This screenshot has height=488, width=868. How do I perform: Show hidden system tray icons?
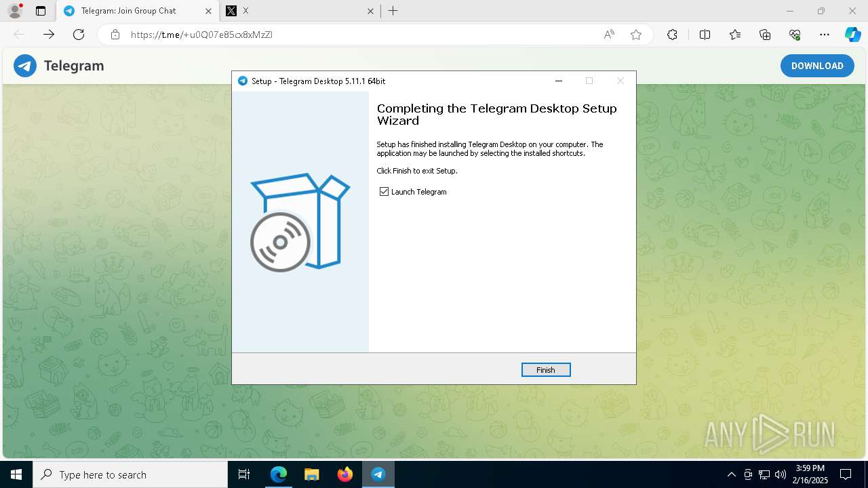pyautogui.click(x=731, y=474)
